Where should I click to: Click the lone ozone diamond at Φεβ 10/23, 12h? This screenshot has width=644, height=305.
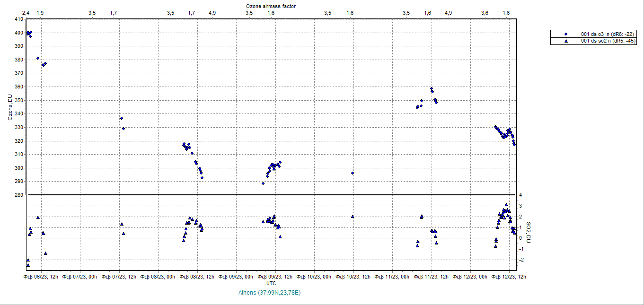[x=353, y=173]
